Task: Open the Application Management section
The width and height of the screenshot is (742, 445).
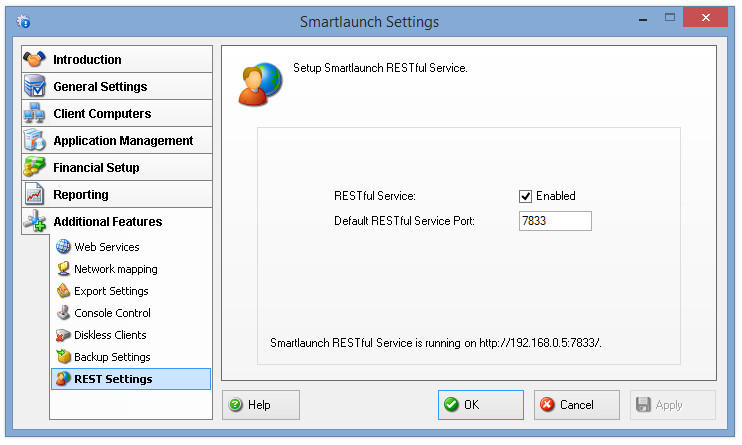Action: tap(117, 141)
